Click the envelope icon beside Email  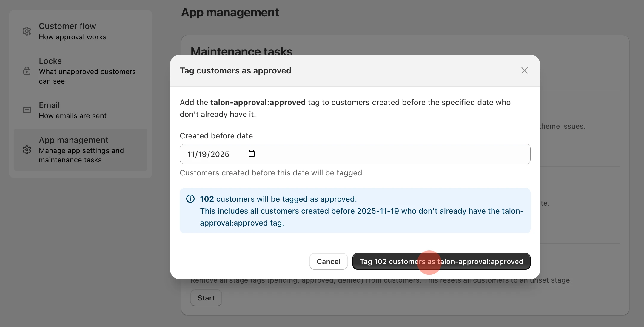point(27,110)
